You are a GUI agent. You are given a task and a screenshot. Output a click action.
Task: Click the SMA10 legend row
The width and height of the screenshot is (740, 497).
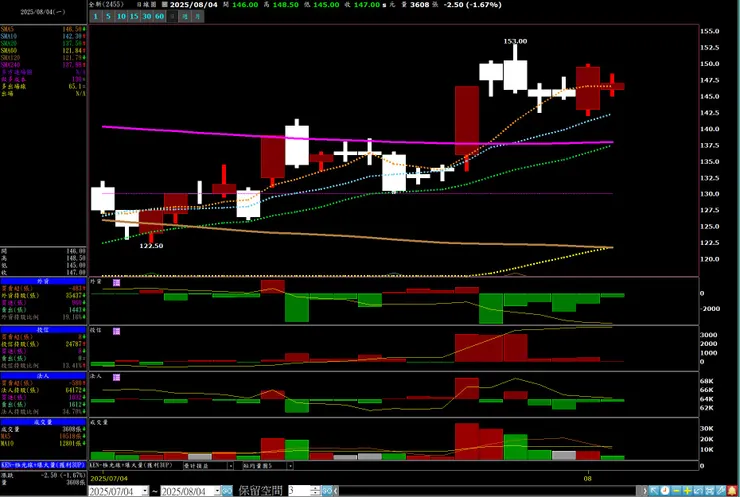point(43,36)
